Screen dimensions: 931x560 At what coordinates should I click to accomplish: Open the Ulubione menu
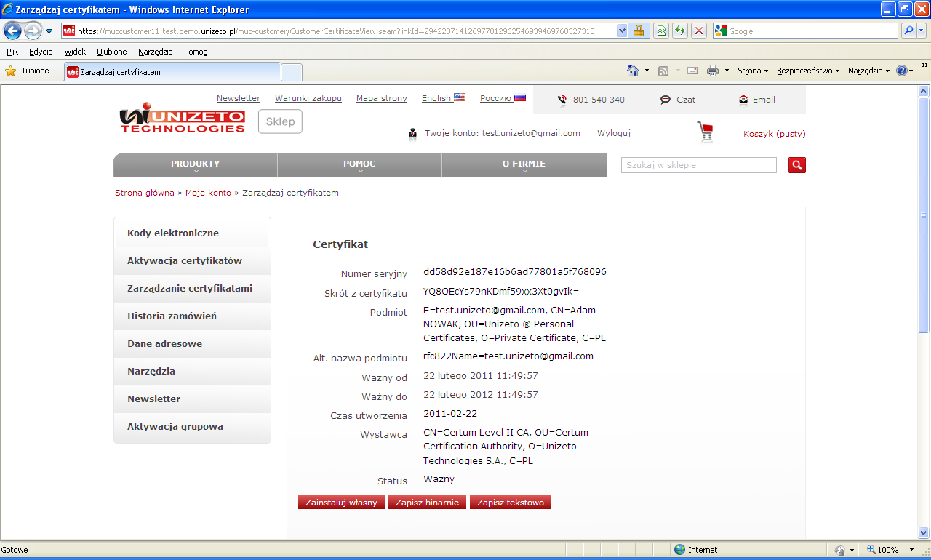(x=112, y=52)
